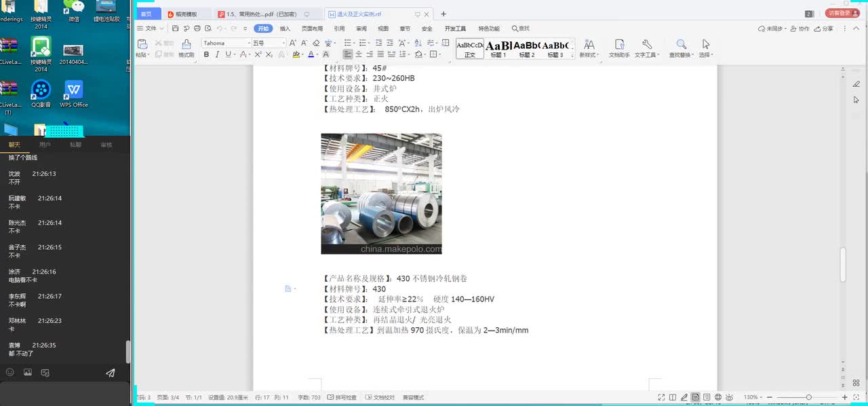Open a new document tab with plus button
Viewport: 868px width, 406px height.
tap(443, 14)
